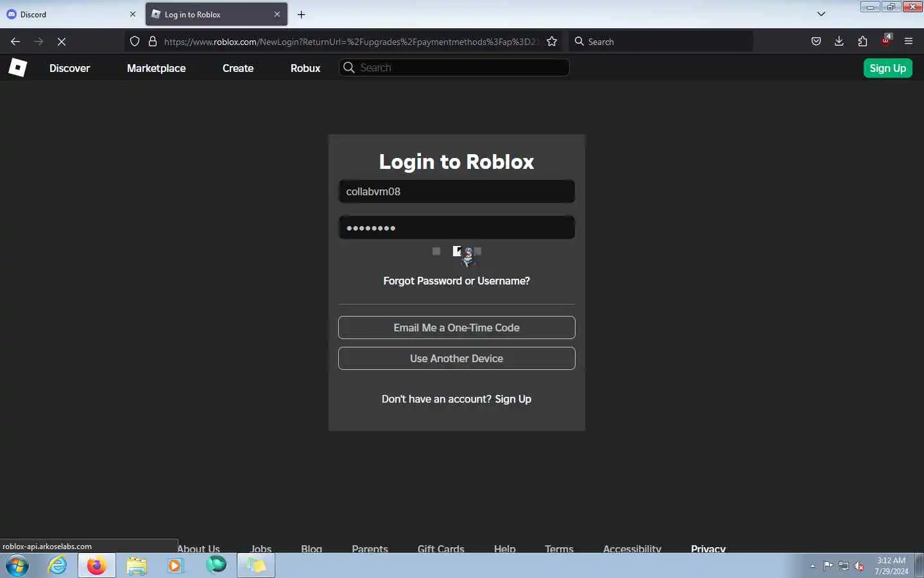924x578 pixels.
Task: Open Windows Media Player from taskbar
Action: click(175, 566)
